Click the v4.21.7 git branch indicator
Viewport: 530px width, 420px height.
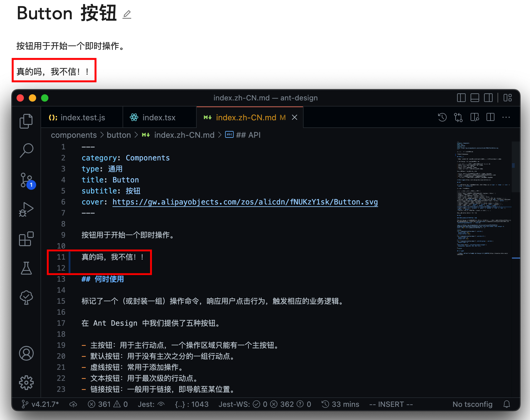pyautogui.click(x=41, y=404)
